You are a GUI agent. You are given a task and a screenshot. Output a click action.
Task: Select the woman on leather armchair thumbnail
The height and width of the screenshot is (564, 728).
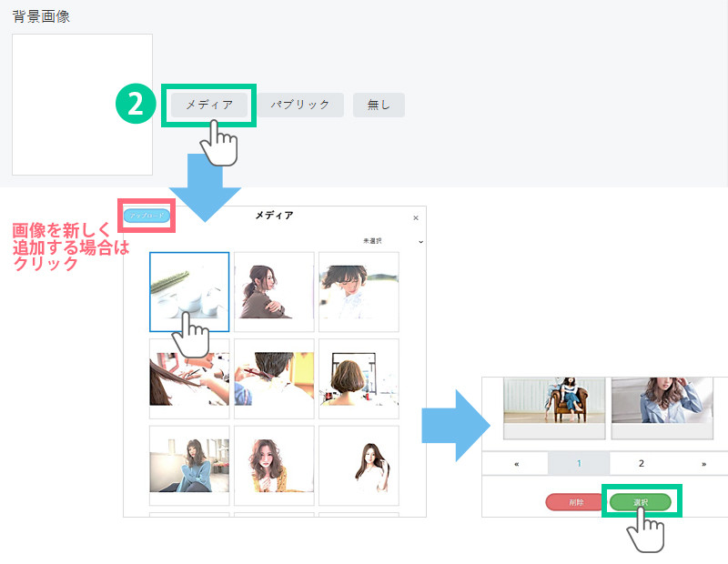click(554, 401)
